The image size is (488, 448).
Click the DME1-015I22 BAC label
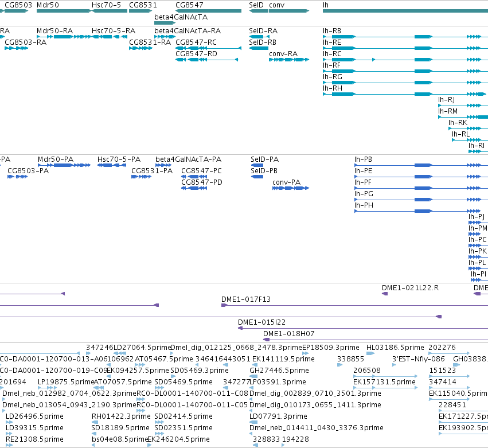coord(261,322)
